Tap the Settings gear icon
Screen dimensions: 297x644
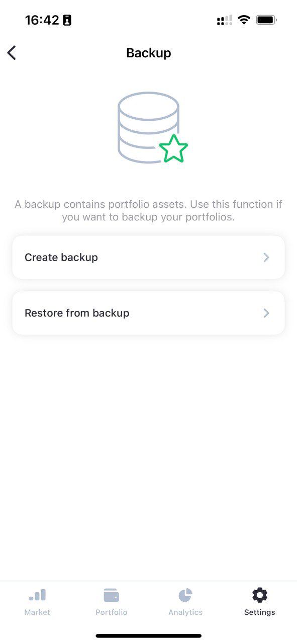(260, 595)
